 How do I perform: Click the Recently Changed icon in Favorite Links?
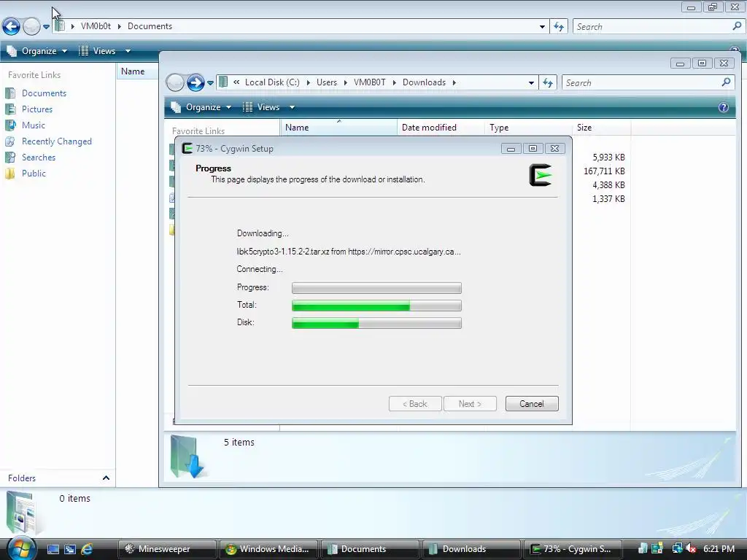point(10,141)
